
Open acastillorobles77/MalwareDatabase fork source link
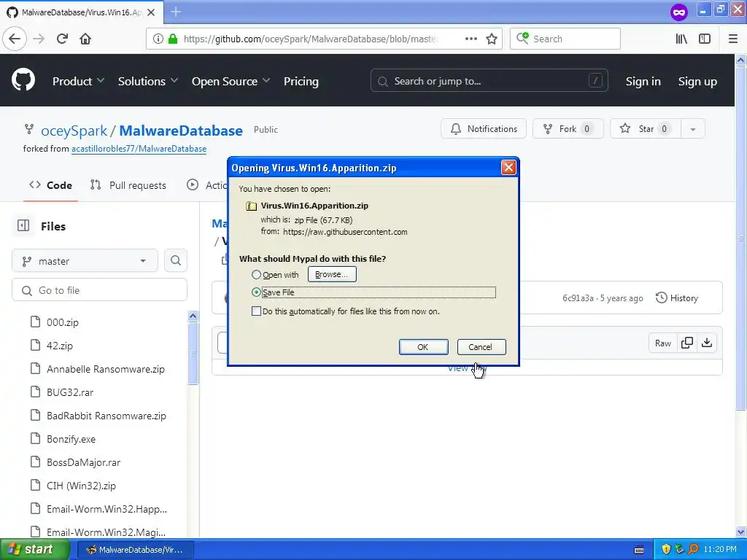pos(139,149)
